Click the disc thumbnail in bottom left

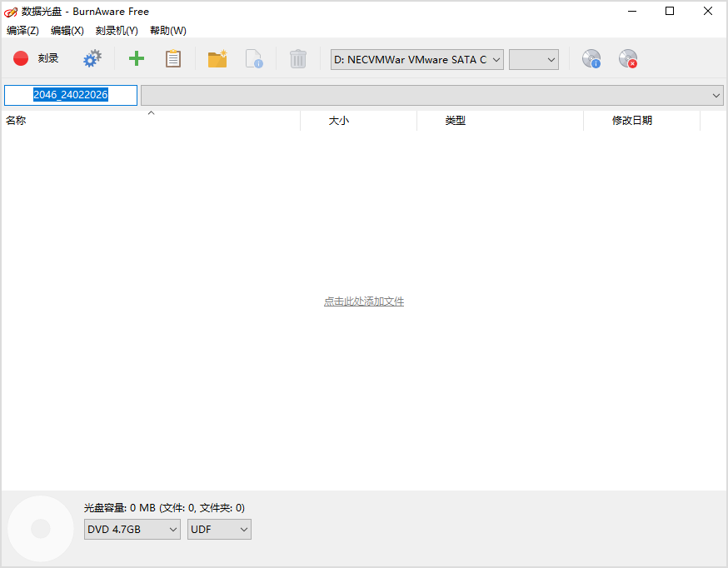click(40, 528)
